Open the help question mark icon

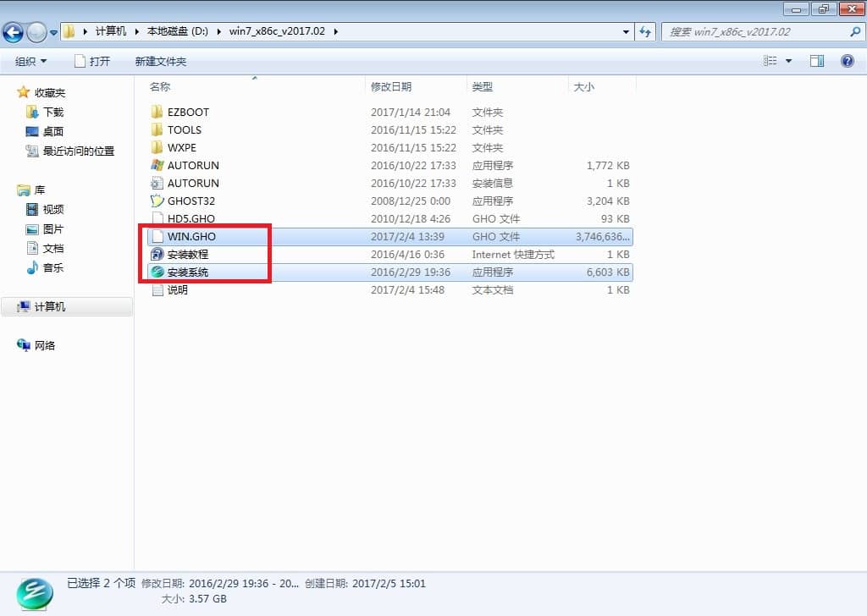click(847, 61)
